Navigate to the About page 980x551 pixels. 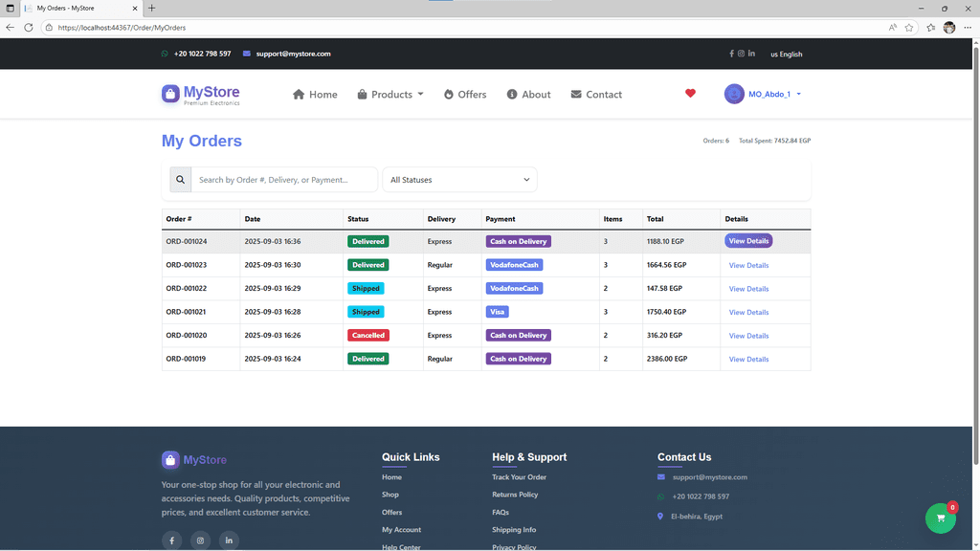(x=528, y=95)
